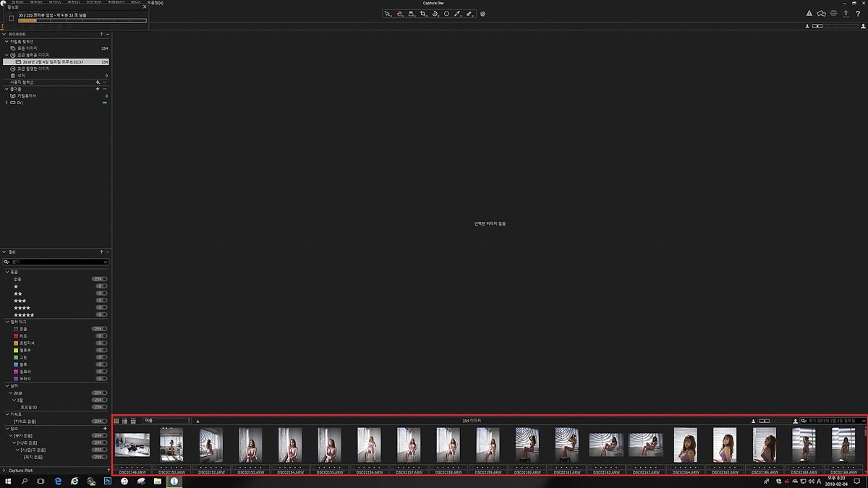
Task: Toggle filter pill for 2018 date row
Action: coord(100,393)
